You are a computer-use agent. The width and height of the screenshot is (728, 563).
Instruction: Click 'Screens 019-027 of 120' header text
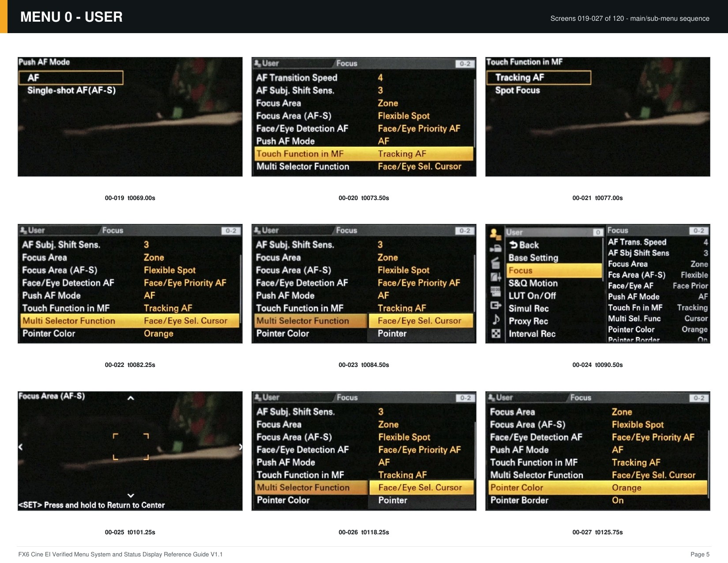(x=587, y=19)
